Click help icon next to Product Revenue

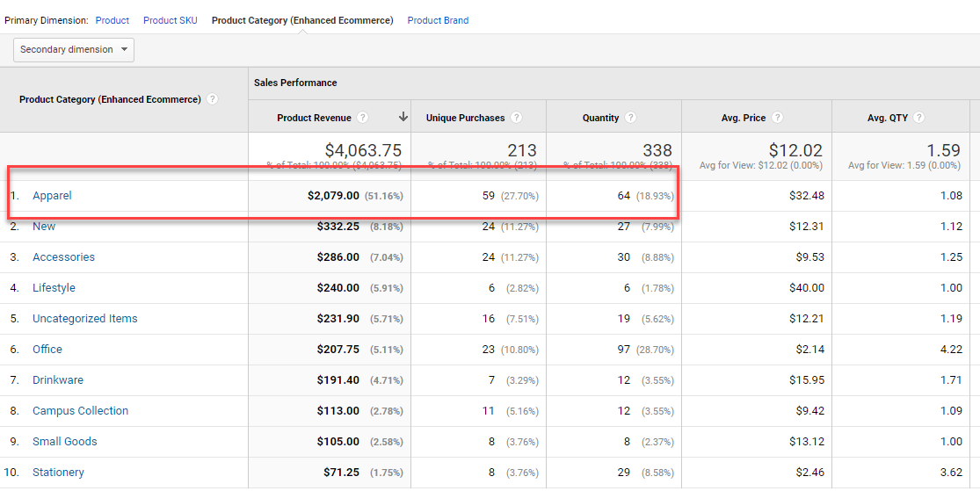363,118
